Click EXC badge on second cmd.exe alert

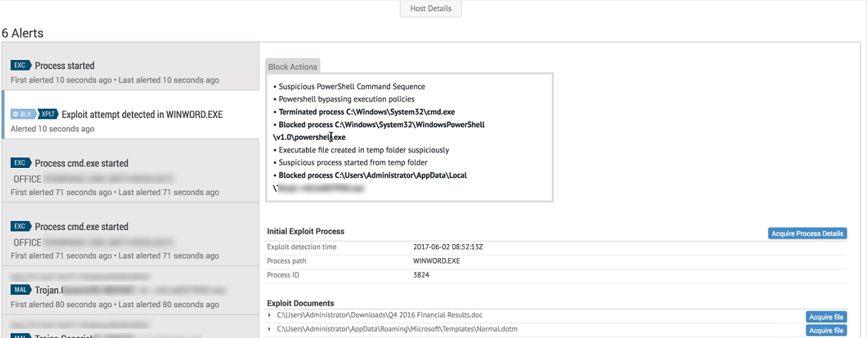click(20, 227)
